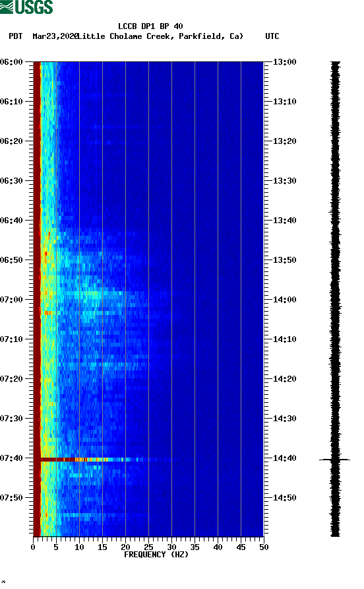The width and height of the screenshot is (364, 589).
Task: Click the 06:40 PDT time label
Action: [x=11, y=221]
